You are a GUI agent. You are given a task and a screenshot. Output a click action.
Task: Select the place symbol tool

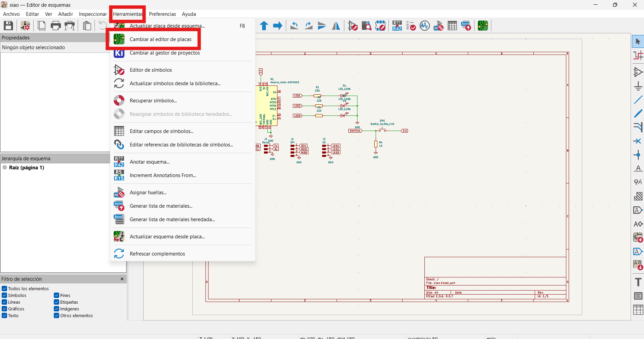click(638, 72)
